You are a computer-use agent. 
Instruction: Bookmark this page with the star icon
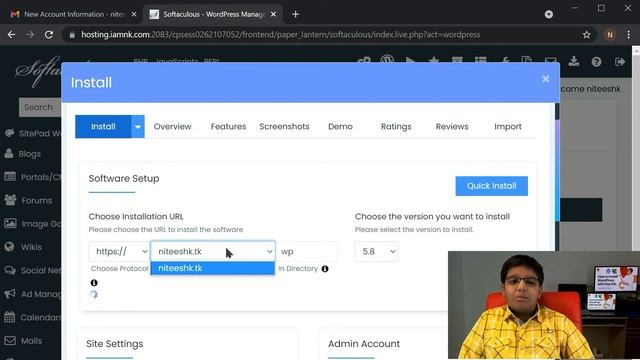coord(587,35)
